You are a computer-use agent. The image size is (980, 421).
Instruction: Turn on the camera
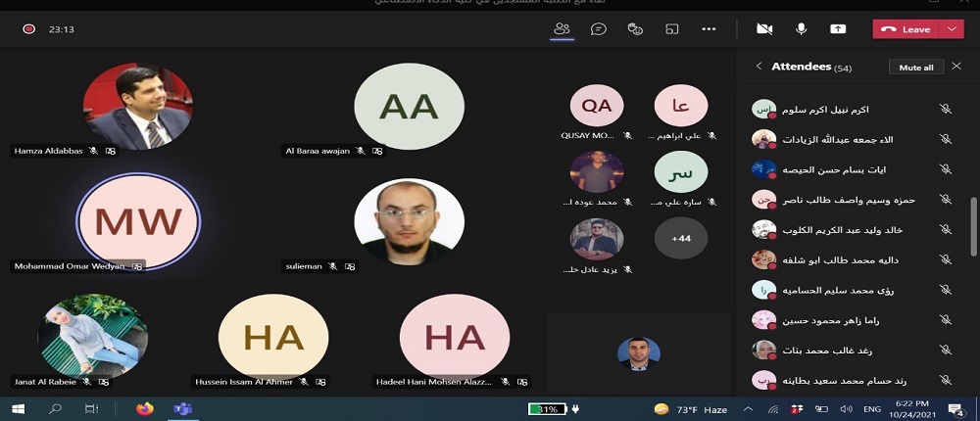(x=764, y=29)
